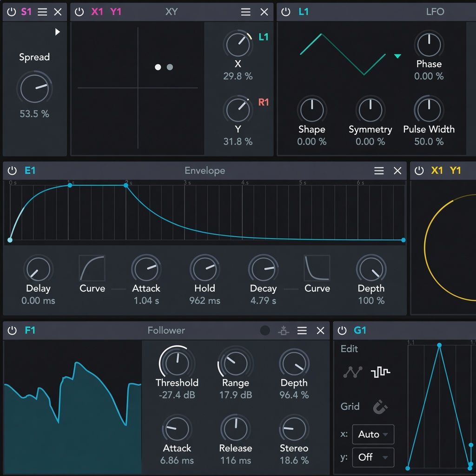Click the grey dot in XY pad
The image size is (476, 476).
coord(170,67)
